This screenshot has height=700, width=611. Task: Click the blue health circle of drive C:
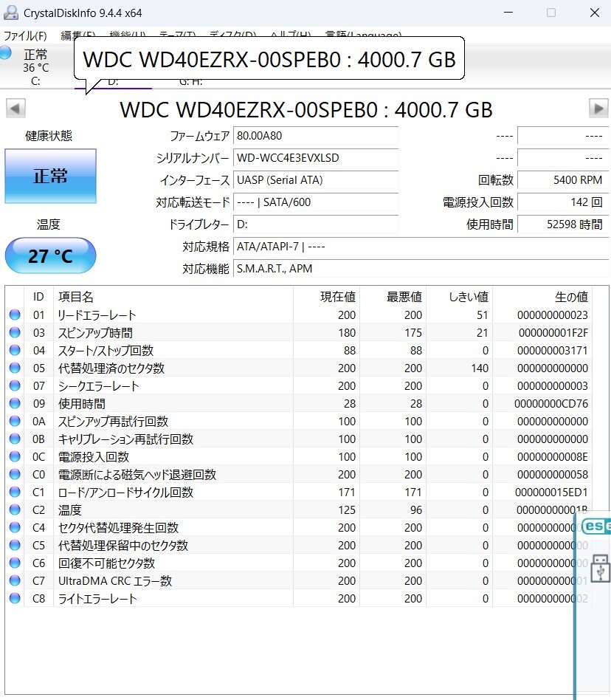5,52
